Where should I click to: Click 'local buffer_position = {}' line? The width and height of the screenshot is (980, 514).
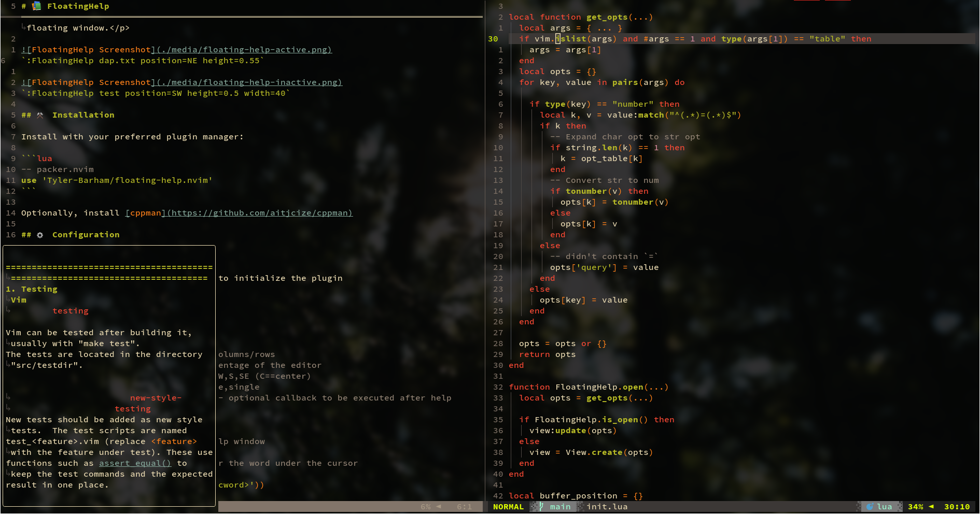(x=576, y=496)
